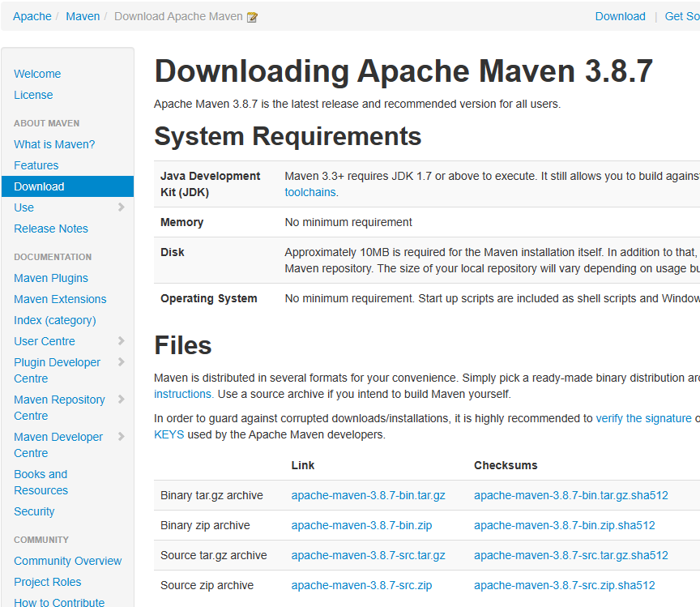Open Plugin Developer Centre link
Screen dimensions: 700x607
[58, 370]
